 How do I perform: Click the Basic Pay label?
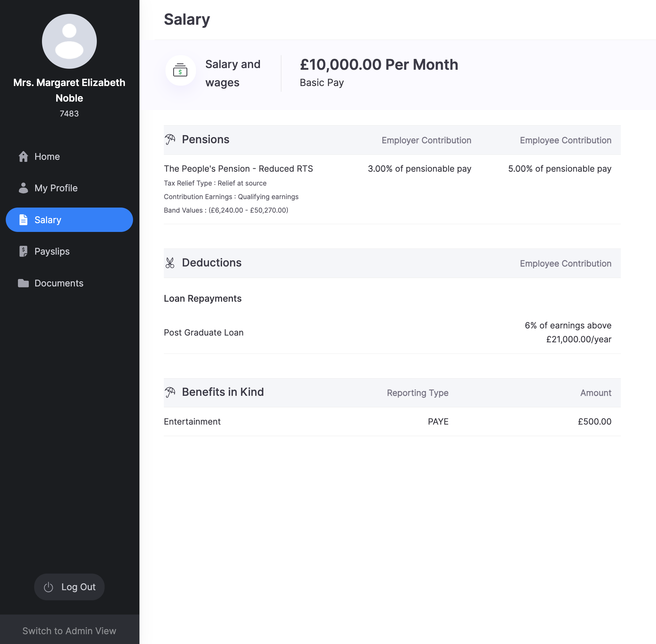pos(322,83)
